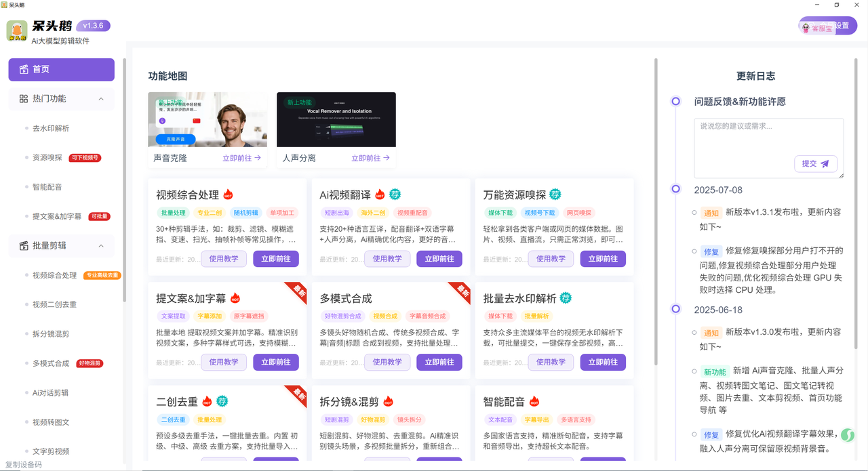Submit feedback with the 提交 button
868x471 pixels.
(815, 164)
